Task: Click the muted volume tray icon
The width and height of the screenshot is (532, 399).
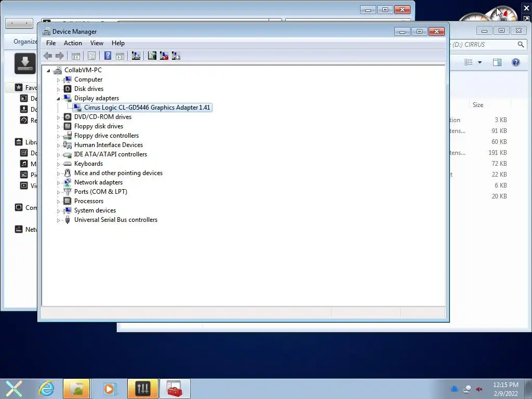Action: click(480, 389)
